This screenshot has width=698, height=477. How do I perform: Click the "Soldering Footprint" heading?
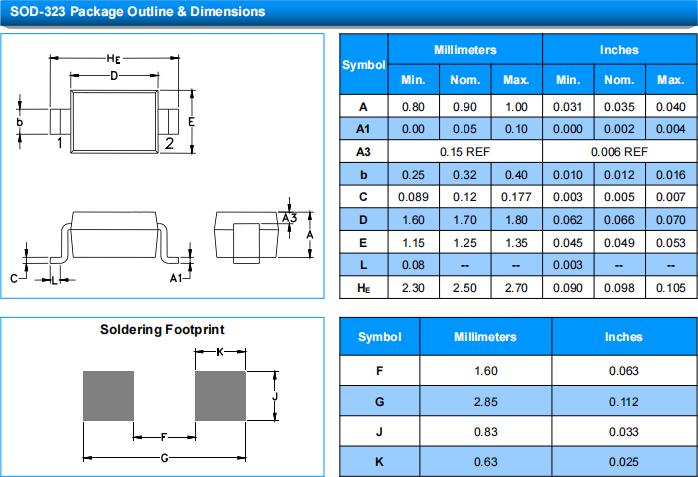point(162,330)
